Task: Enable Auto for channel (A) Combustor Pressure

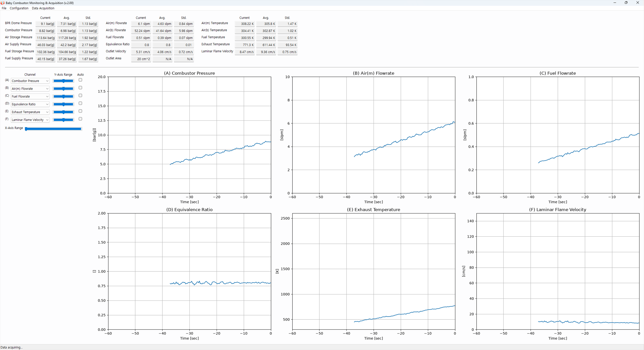Action: click(x=80, y=80)
